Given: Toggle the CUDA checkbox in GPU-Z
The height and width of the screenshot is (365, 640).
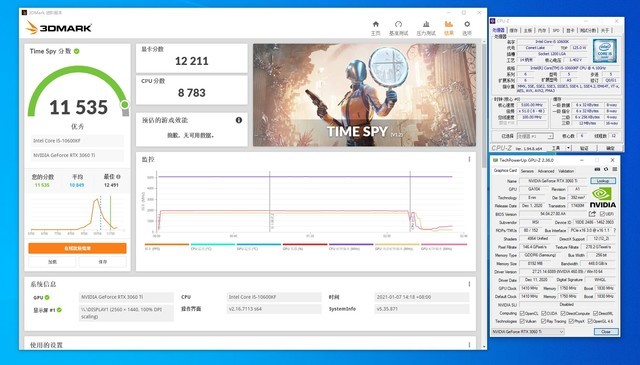Looking at the screenshot, I should pyautogui.click(x=543, y=314).
